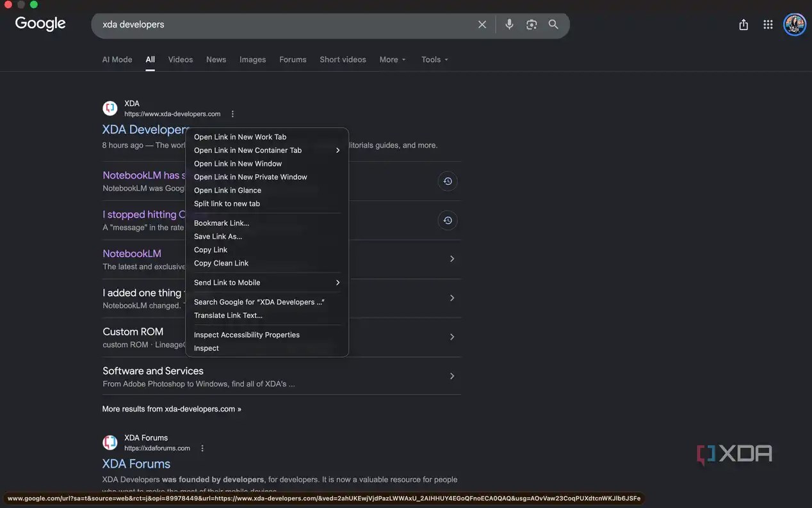Viewport: 812px width, 508px height.
Task: Open the XDA Forums result title
Action: (x=136, y=464)
